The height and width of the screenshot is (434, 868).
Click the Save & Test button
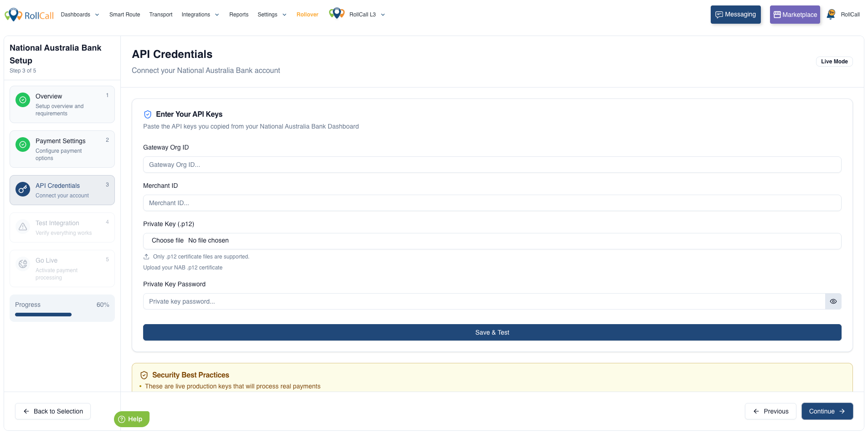492,332
